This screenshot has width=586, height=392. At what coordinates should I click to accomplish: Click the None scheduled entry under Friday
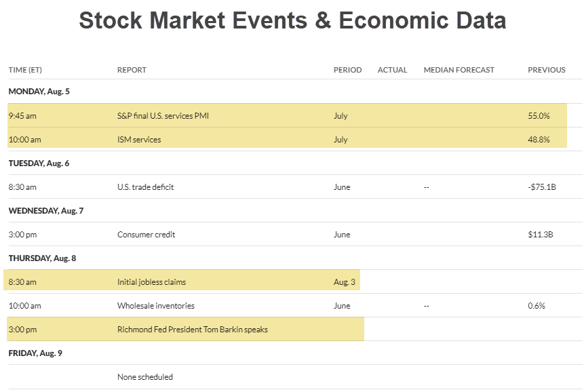[145, 376]
